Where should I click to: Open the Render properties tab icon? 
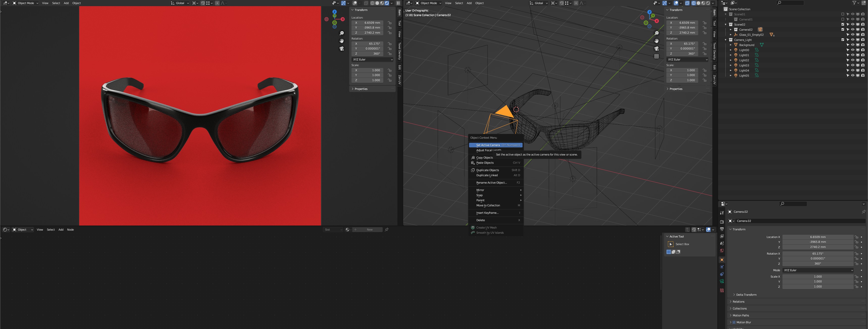coord(722,222)
